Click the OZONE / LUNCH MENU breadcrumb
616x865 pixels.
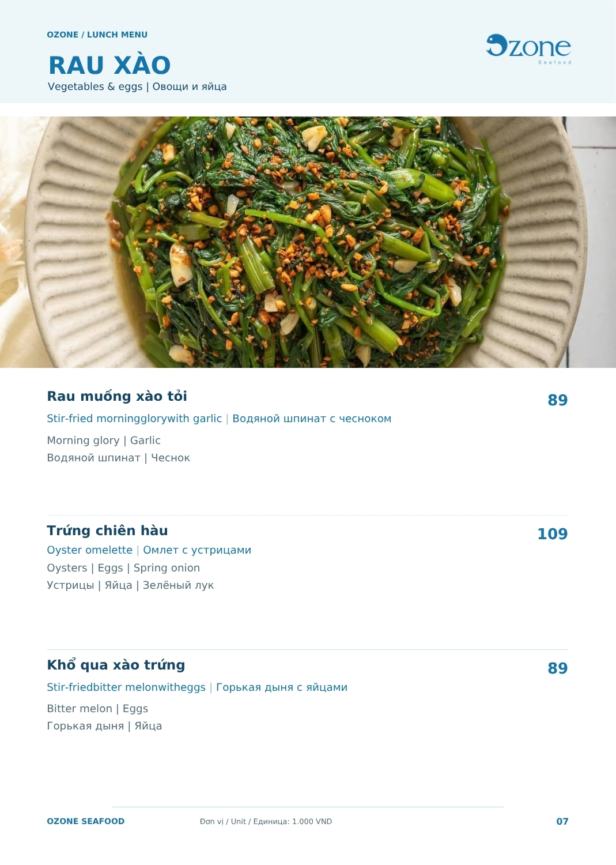point(97,35)
